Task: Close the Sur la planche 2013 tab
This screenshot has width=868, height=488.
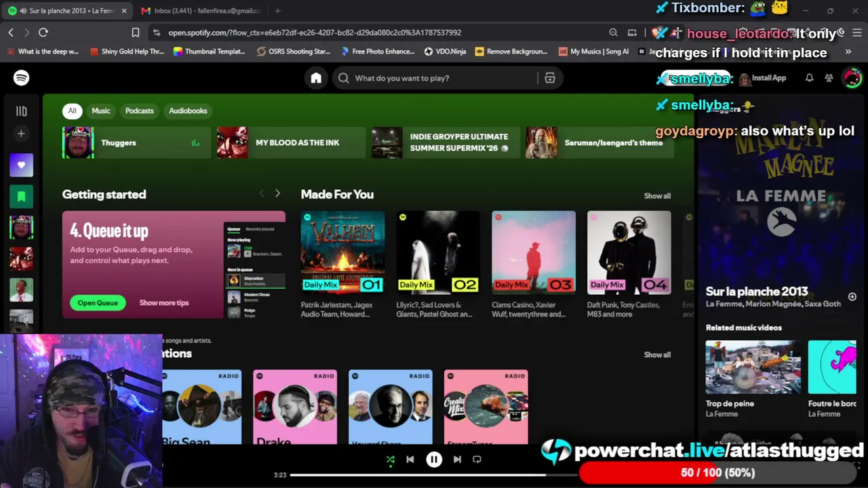Action: [124, 11]
